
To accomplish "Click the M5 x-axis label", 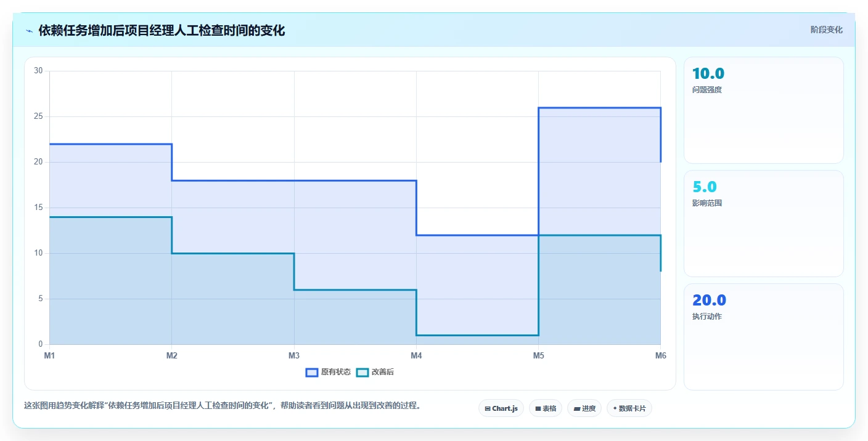I will (x=538, y=355).
